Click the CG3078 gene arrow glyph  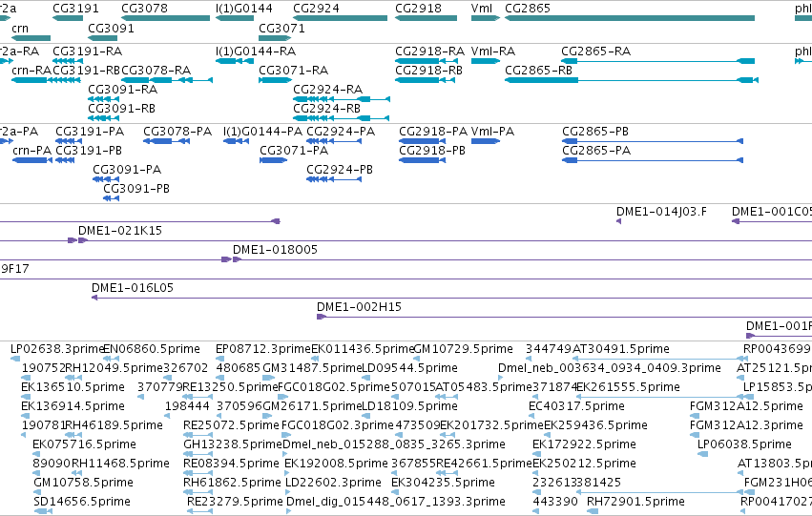[x=166, y=18]
